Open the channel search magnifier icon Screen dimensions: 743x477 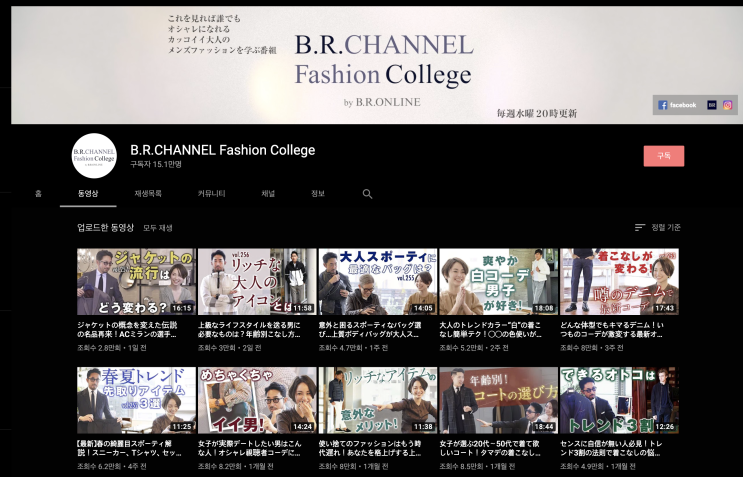367,194
